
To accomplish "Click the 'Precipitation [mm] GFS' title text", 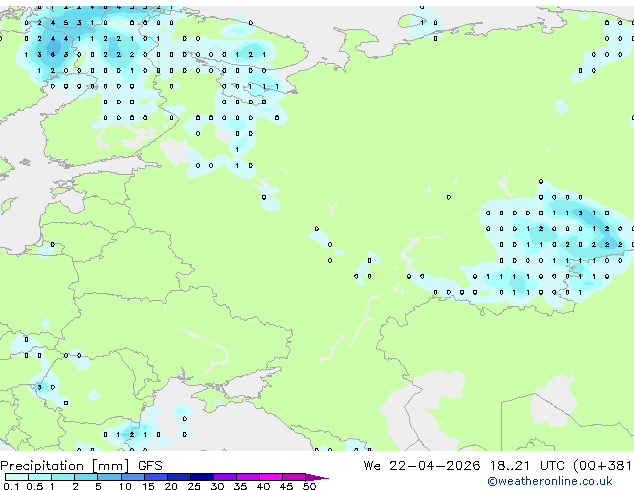I will click(x=81, y=466).
